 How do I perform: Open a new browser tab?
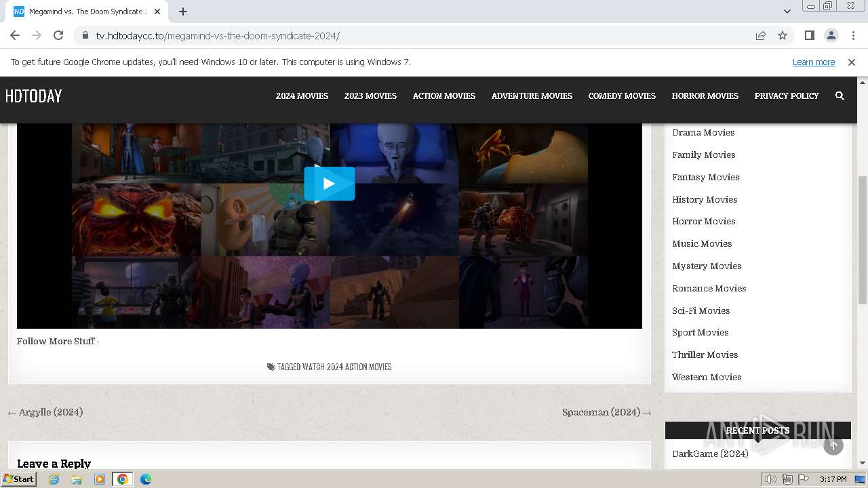click(183, 12)
